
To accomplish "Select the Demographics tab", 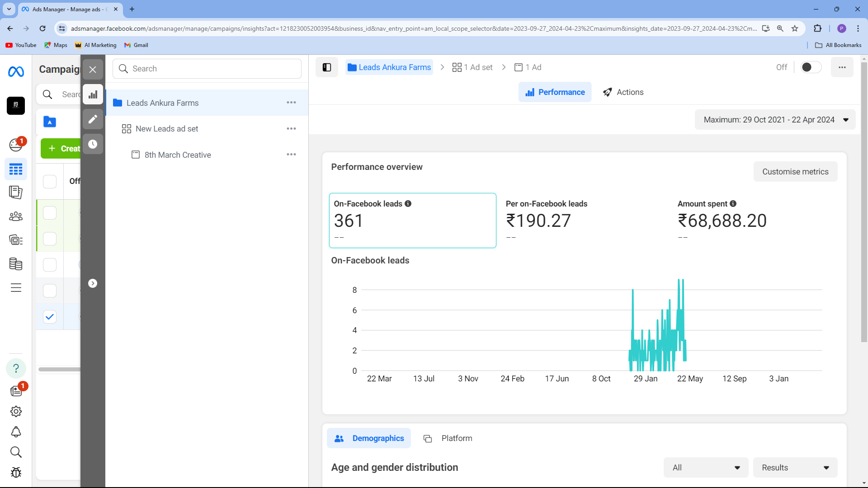I will pos(368,438).
